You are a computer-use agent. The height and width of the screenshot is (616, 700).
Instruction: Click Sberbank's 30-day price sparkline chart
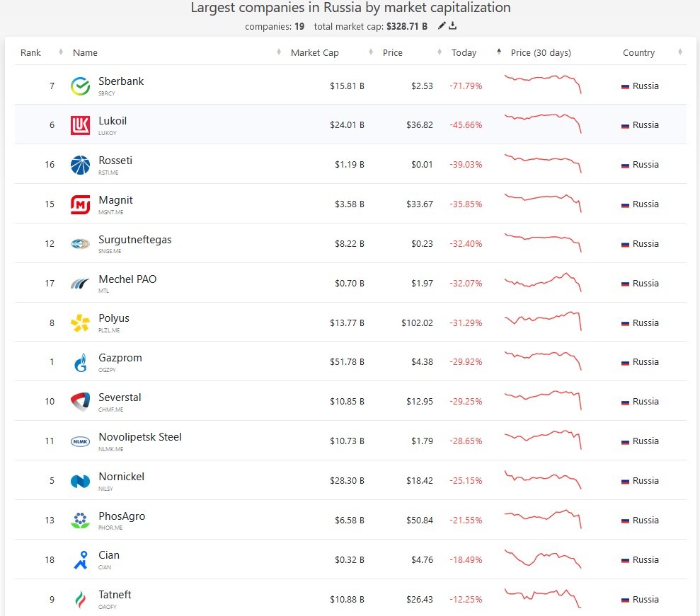[543, 84]
